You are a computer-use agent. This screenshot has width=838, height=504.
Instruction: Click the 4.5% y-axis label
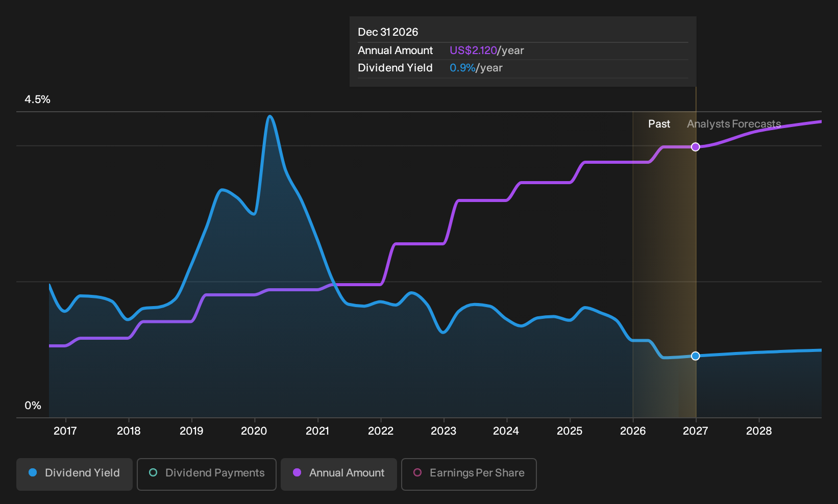click(37, 99)
